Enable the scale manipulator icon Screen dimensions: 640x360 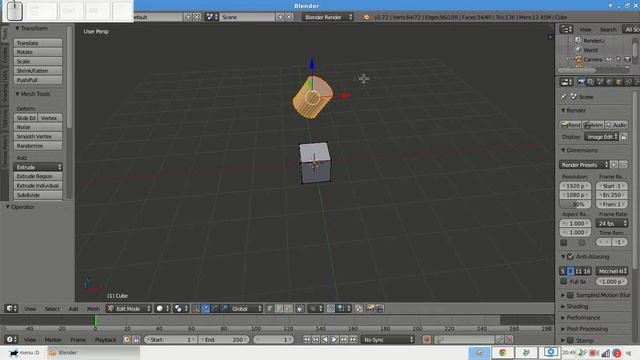(x=224, y=309)
